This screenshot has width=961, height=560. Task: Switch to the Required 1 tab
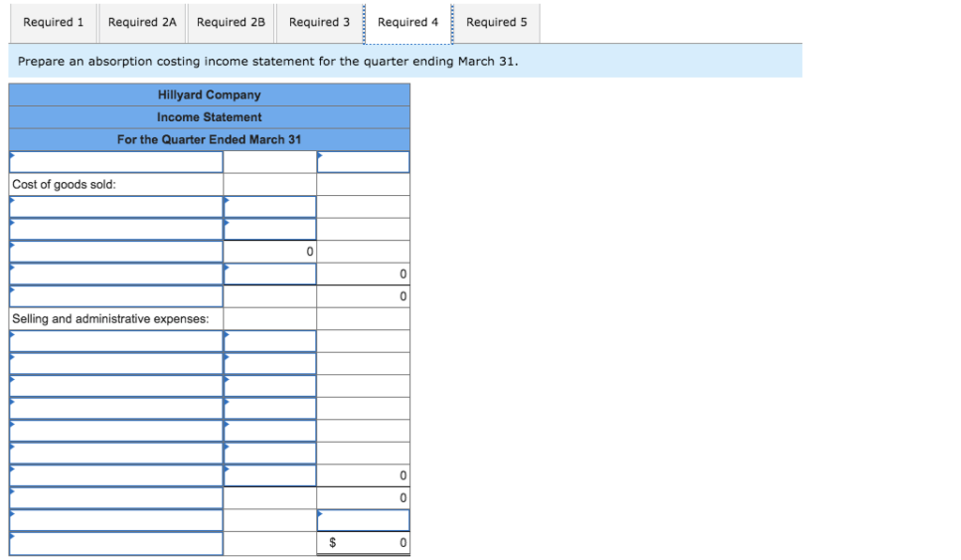click(x=53, y=23)
